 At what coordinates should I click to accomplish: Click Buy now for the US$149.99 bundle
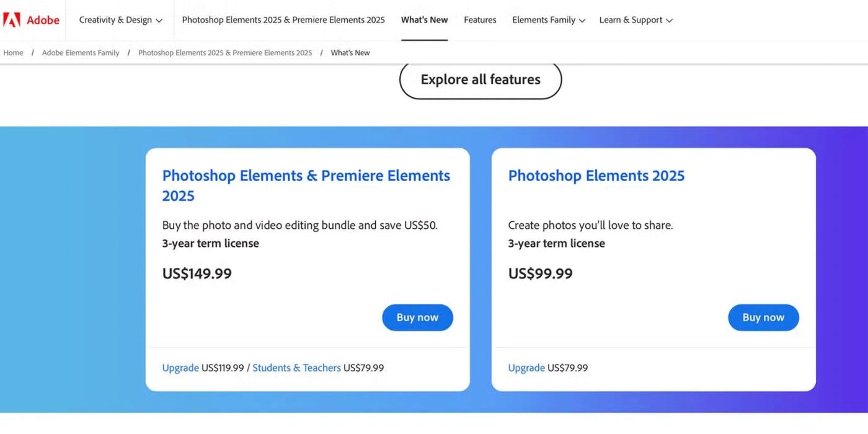(x=417, y=317)
